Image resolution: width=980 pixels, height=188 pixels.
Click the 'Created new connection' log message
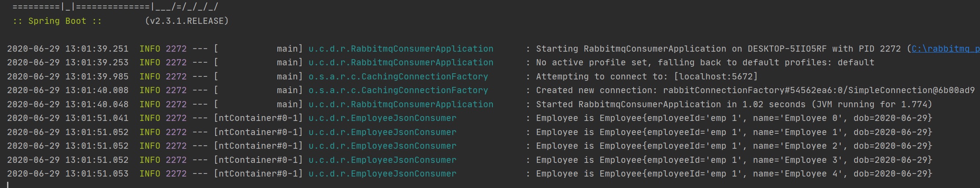(755, 90)
